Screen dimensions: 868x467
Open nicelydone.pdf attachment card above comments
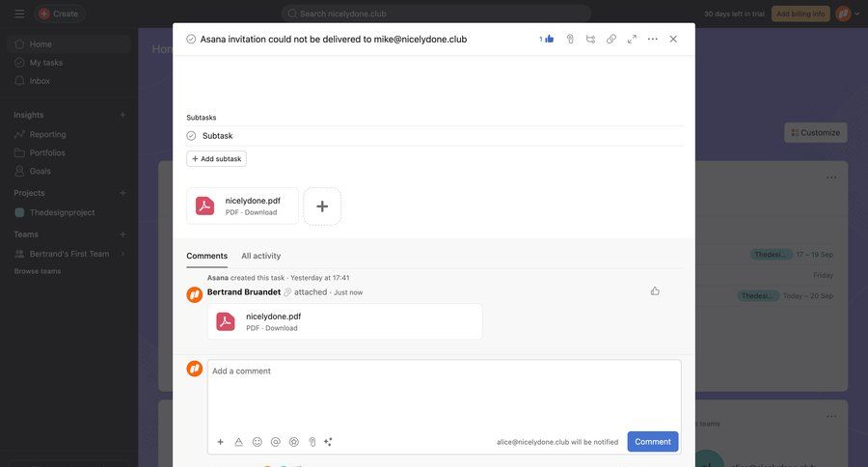(x=242, y=206)
